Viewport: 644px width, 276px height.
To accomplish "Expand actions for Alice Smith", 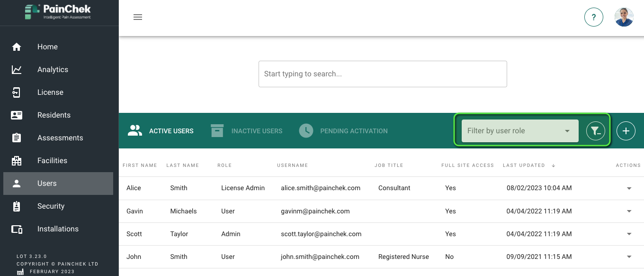I will [x=629, y=188].
